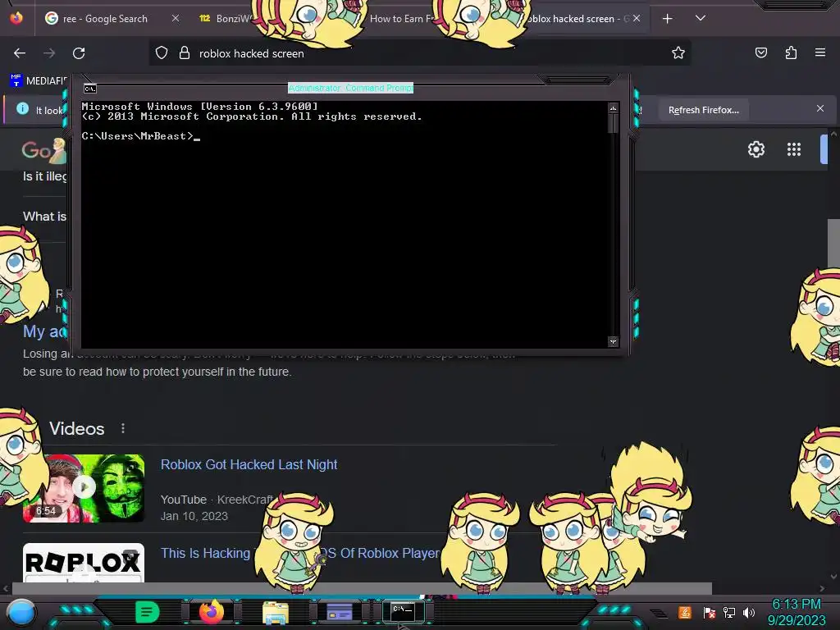Dismiss the Firefox notification bar
840x630 pixels.
click(x=819, y=109)
